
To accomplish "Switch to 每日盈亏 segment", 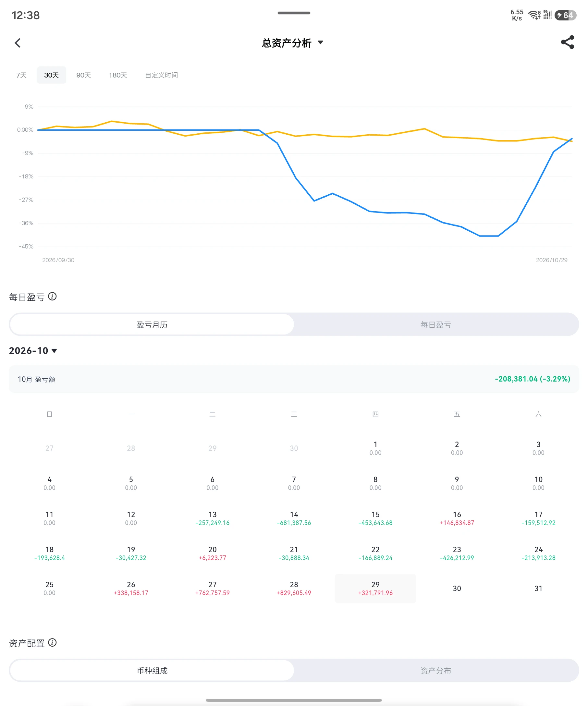I will point(436,324).
